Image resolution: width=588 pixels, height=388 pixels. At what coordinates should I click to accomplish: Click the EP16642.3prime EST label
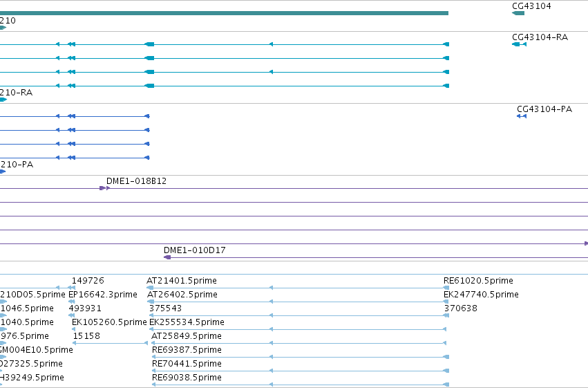pyautogui.click(x=103, y=295)
